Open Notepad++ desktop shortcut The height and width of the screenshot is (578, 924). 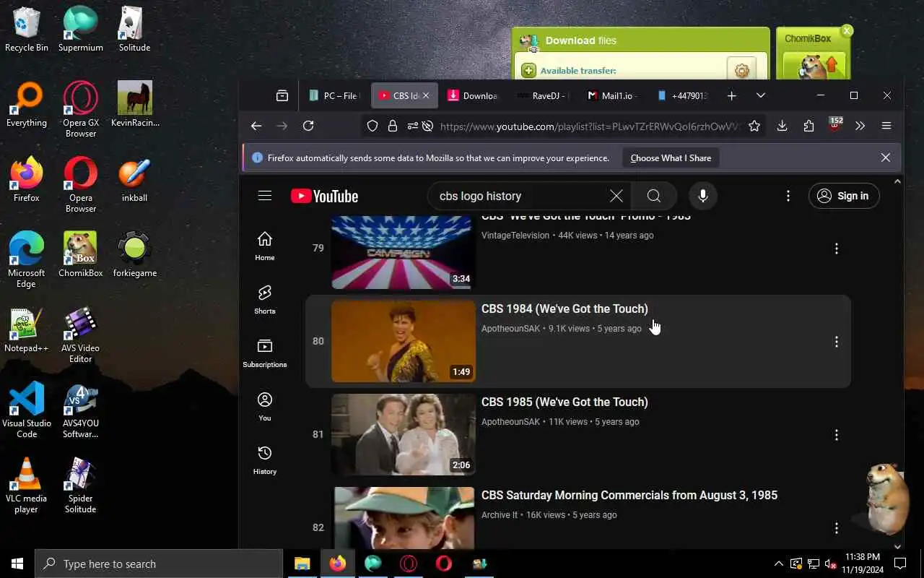pos(26,330)
